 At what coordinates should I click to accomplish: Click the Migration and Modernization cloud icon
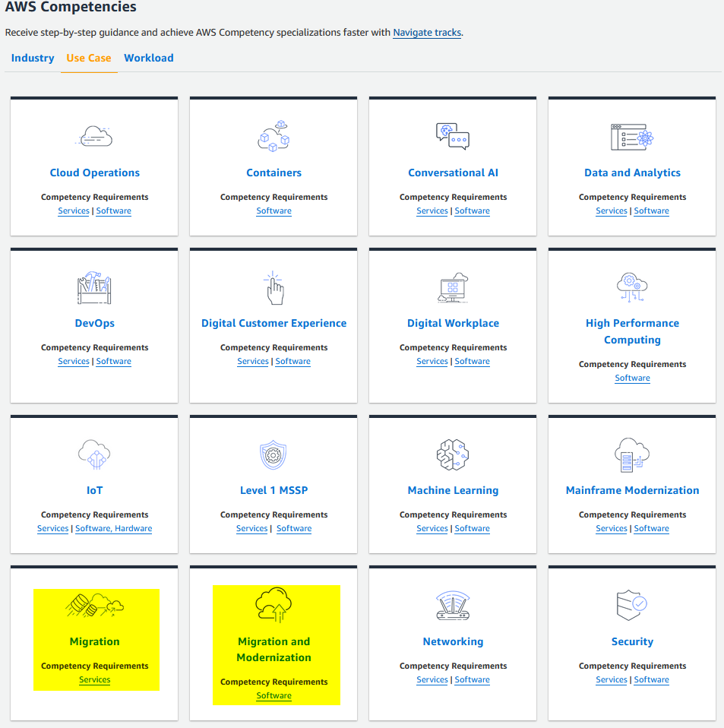click(x=273, y=604)
